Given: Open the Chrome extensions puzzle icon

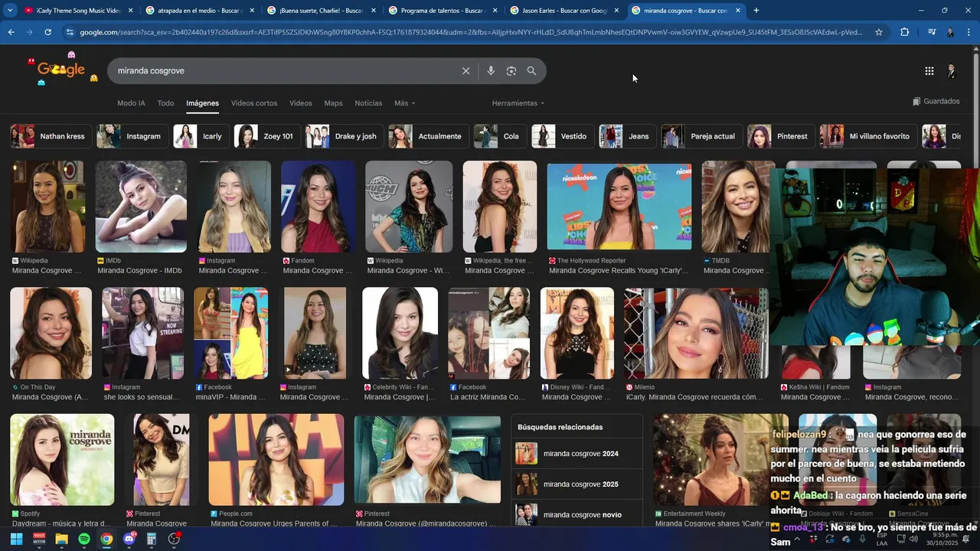Looking at the screenshot, I should coord(905,32).
